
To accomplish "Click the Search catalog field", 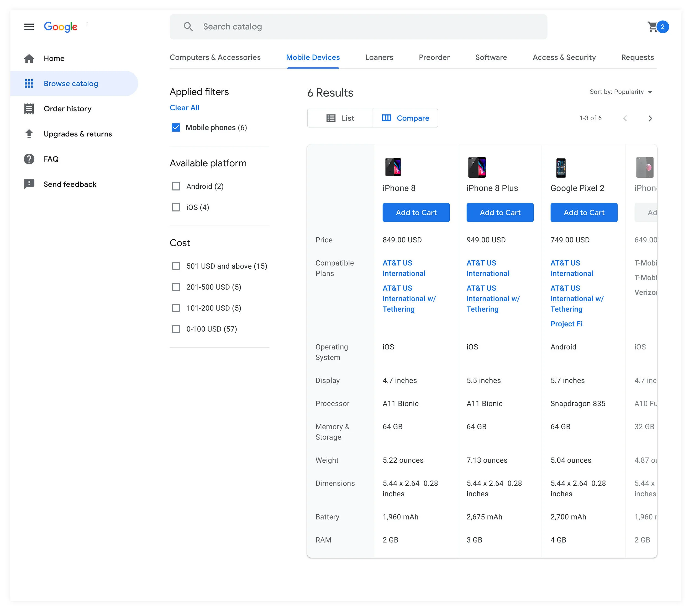I will pos(358,27).
